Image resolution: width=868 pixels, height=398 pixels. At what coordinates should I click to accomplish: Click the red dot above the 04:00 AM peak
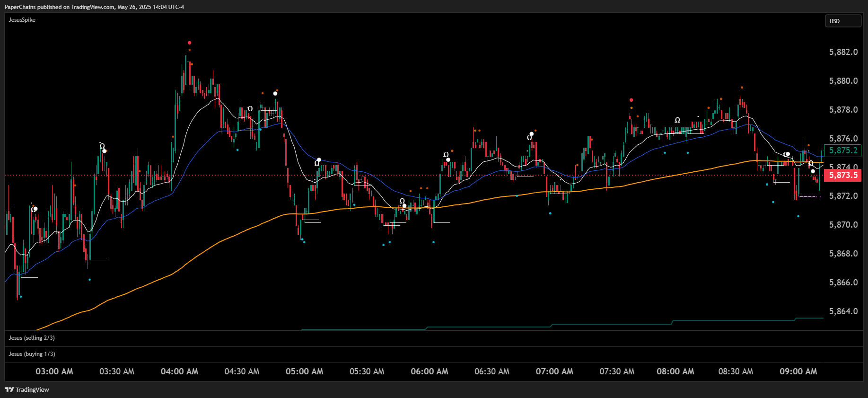click(x=189, y=43)
